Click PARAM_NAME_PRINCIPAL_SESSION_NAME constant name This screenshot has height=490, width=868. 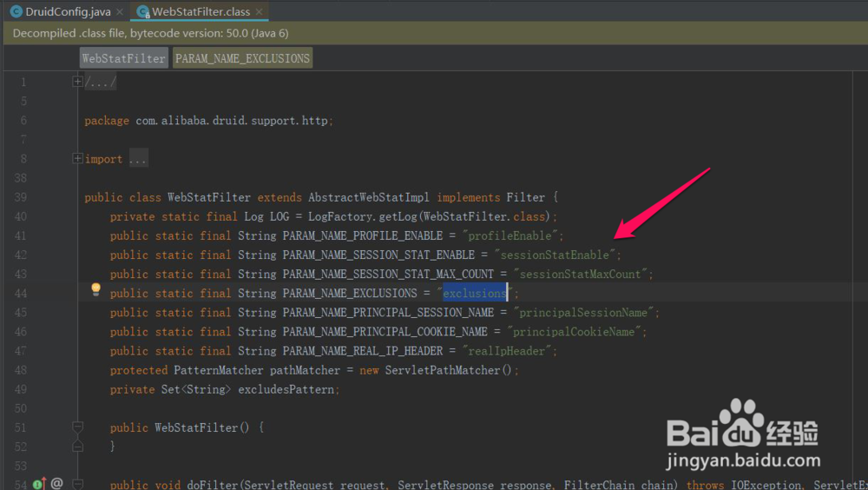388,313
